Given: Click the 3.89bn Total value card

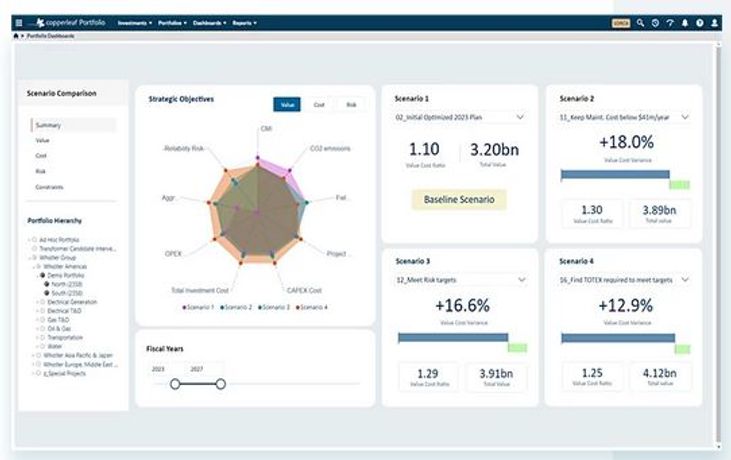Looking at the screenshot, I should click(659, 213).
